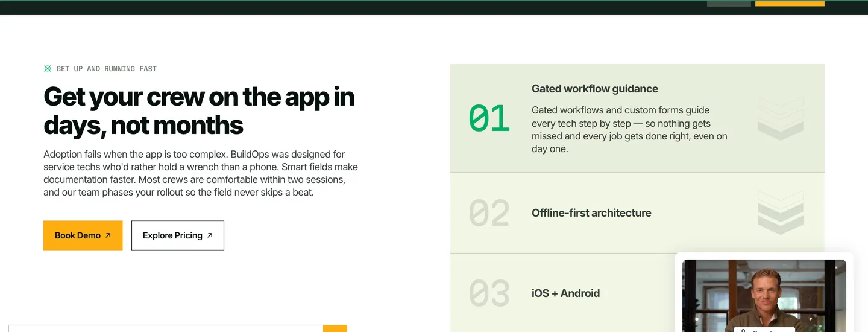This screenshot has height=332, width=868.
Task: Click the arrow icon in Explore Pricing
Action: coord(210,235)
